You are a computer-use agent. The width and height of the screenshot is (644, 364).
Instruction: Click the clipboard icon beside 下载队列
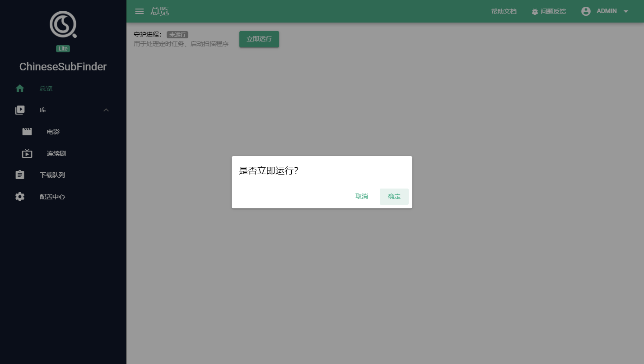20,175
